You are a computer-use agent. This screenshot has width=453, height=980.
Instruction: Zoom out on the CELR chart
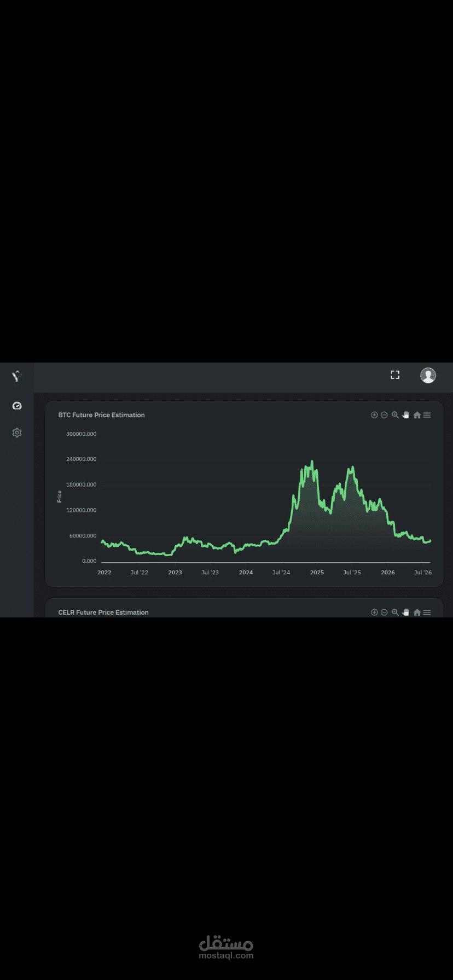(384, 612)
